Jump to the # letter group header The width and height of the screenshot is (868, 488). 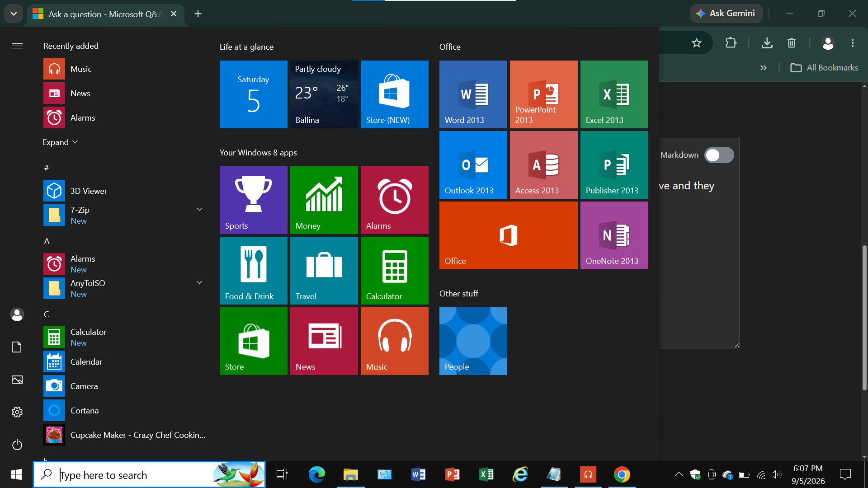coord(46,168)
